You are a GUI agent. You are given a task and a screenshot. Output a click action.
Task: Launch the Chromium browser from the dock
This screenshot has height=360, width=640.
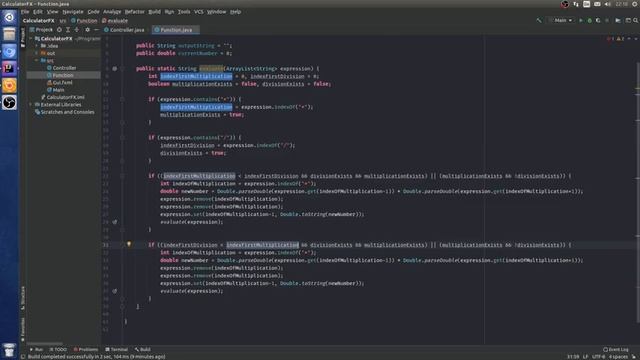[9, 51]
